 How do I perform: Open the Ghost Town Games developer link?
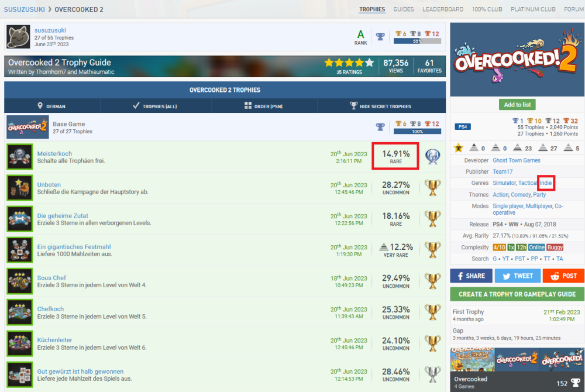click(517, 160)
